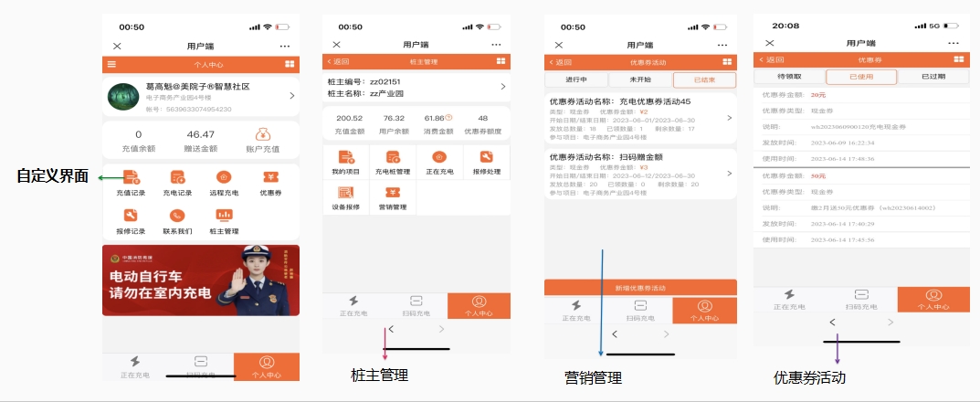The height and width of the screenshot is (402, 980).
Task: Select the 缴2月送50元优惠券 description
Action: pos(872,207)
